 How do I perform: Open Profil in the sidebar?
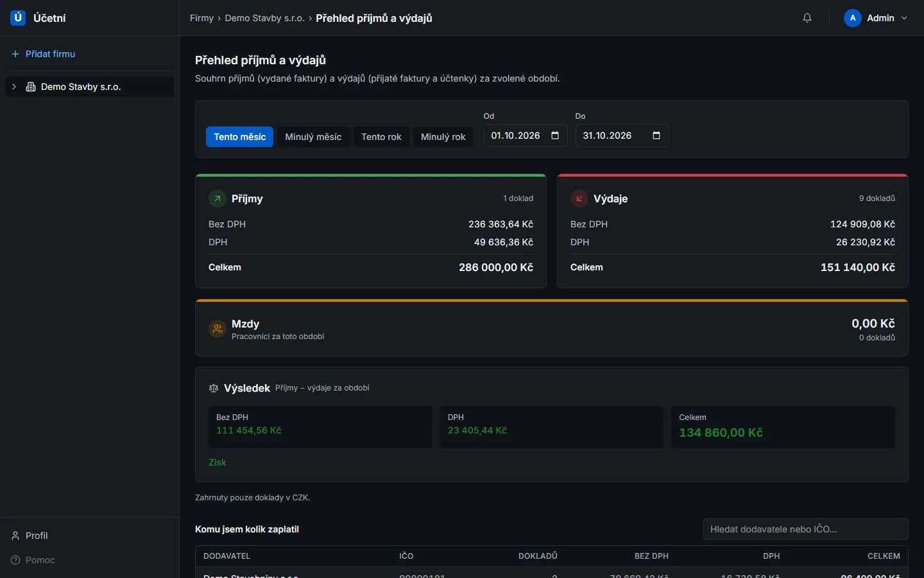tap(37, 536)
